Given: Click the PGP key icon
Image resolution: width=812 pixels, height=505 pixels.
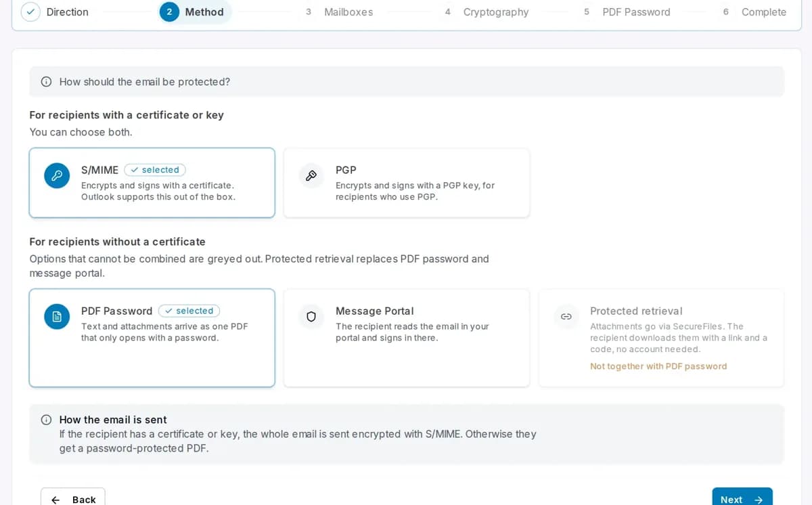Looking at the screenshot, I should click(x=311, y=175).
